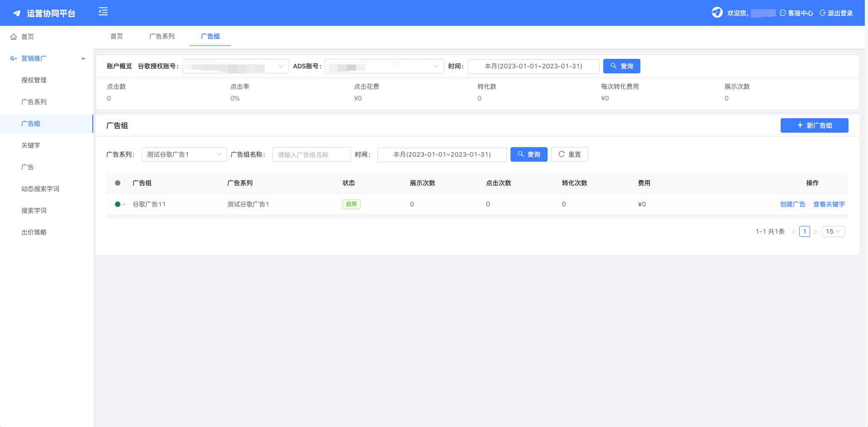Click the paper plane platform logo
Screen dimensions: 868x427
[x=17, y=14]
